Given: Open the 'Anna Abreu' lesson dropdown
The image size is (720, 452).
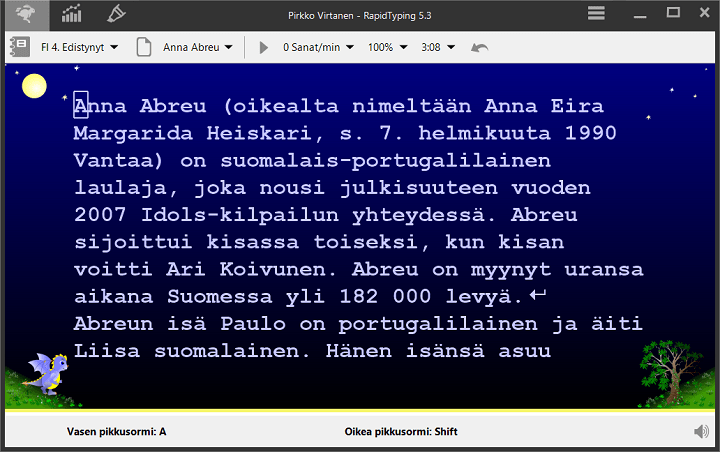Looking at the screenshot, I should coord(198,47).
